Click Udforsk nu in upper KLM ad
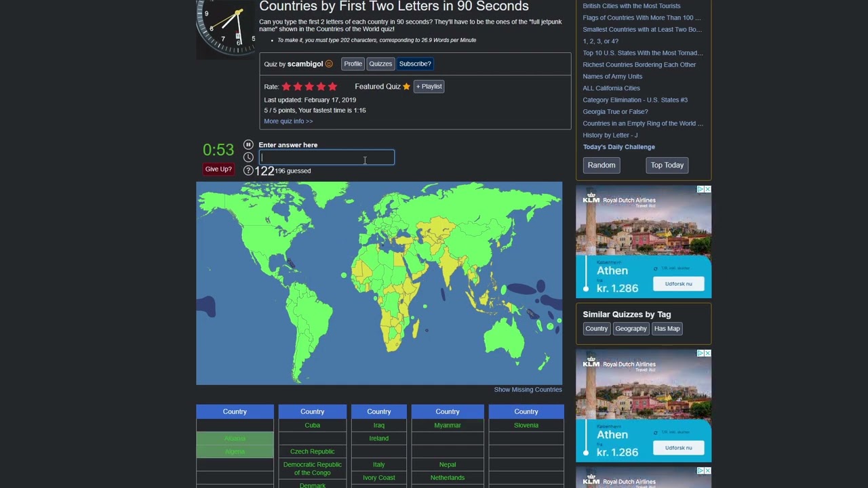 click(x=678, y=284)
